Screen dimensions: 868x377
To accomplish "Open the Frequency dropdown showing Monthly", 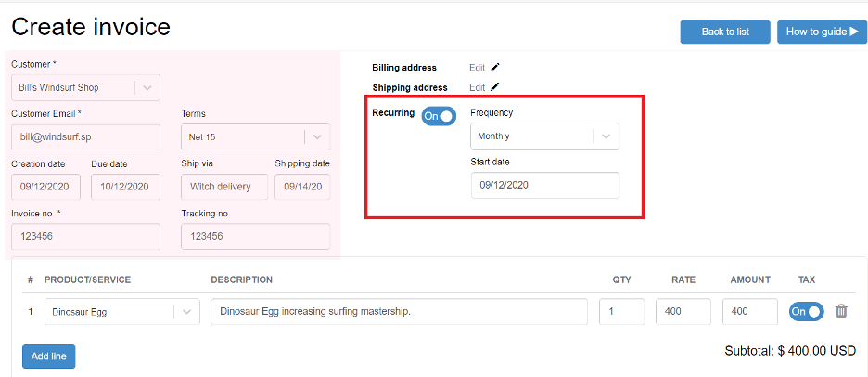I will (x=544, y=136).
